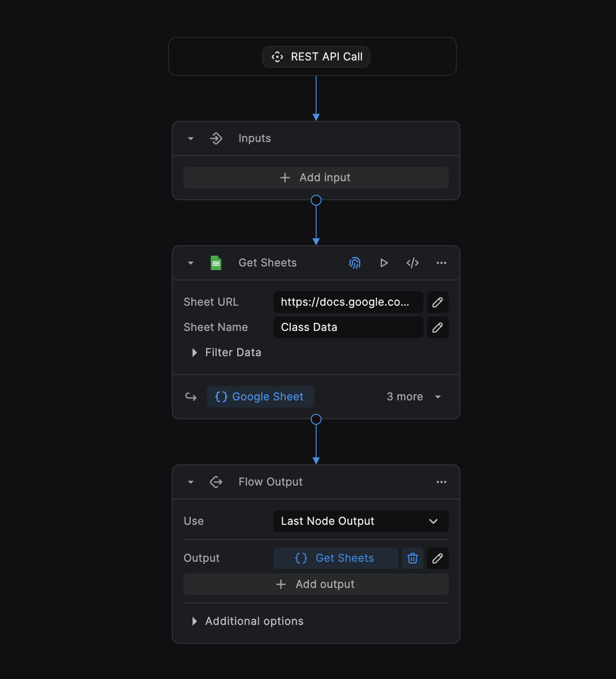Click the Add output button
Viewport: 616px width, 679px height.
pyautogui.click(x=316, y=584)
